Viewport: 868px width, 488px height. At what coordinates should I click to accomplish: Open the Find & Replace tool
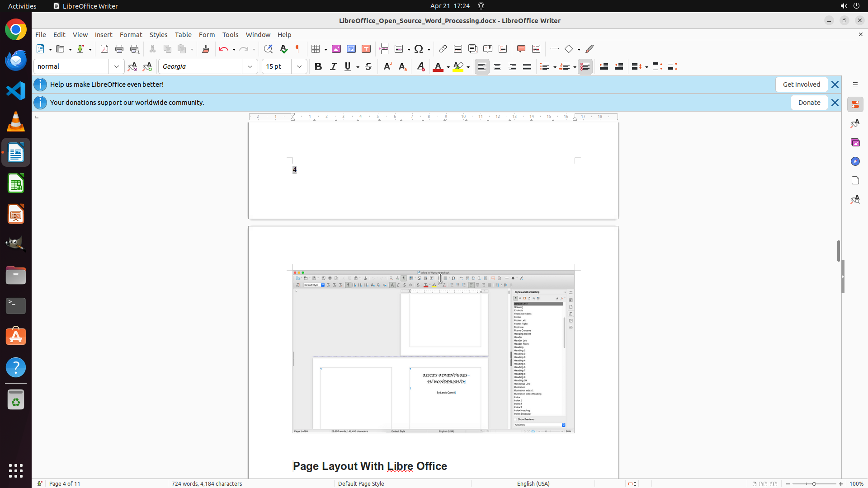tap(268, 49)
